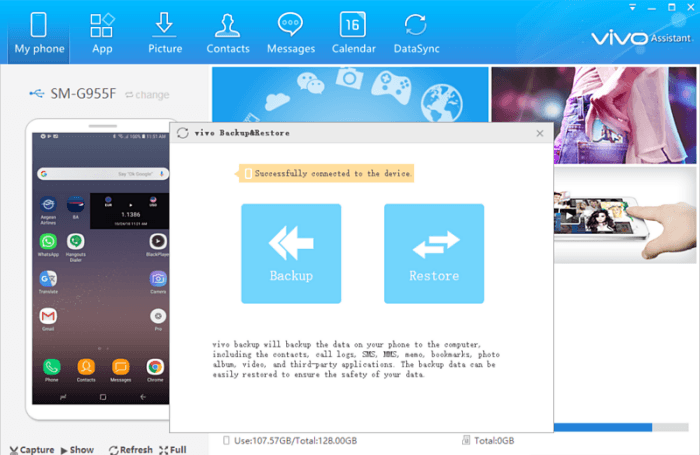Click the SD card icon before Total:0GB
700x455 pixels.
(466, 441)
